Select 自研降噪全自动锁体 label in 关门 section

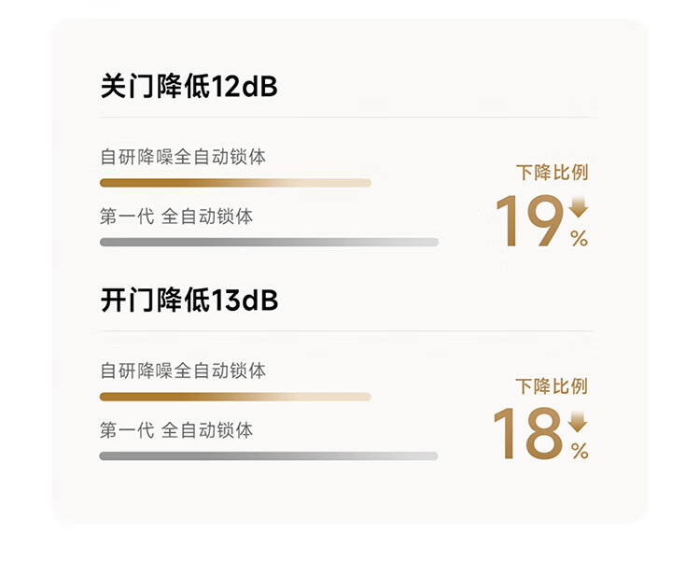183,157
